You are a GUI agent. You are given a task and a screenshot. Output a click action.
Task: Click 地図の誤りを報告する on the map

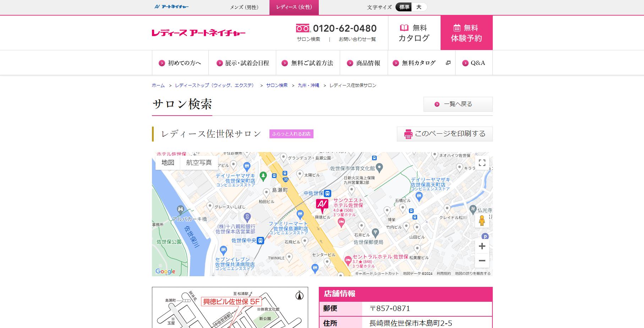[473, 273]
